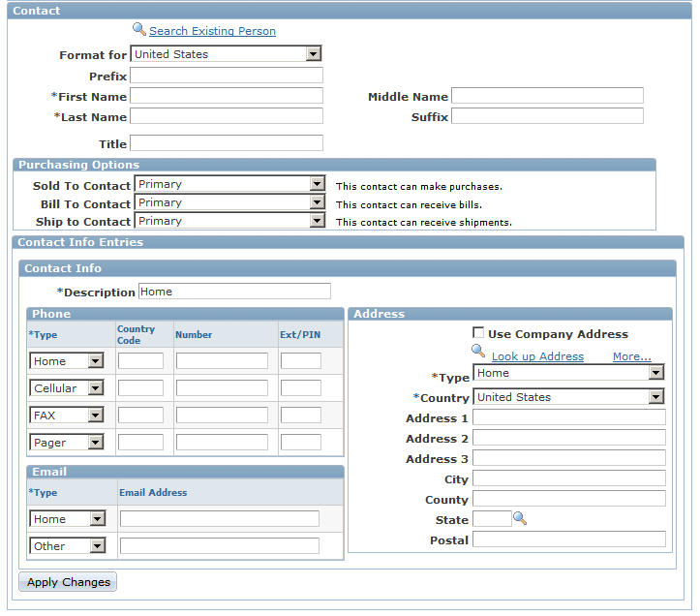700x616 pixels.
Task: Click the Purchasing Options section header
Action: (334, 165)
